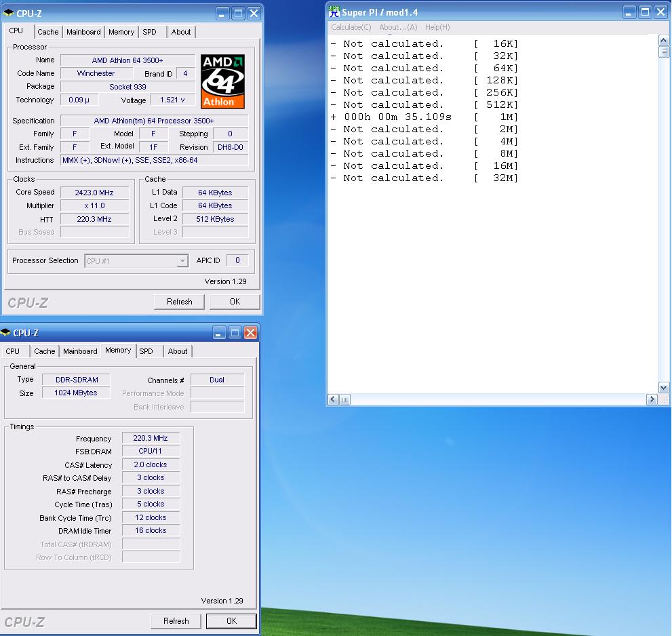Click the Super PI horizontal scrollbar thumb

pyautogui.click(x=344, y=399)
